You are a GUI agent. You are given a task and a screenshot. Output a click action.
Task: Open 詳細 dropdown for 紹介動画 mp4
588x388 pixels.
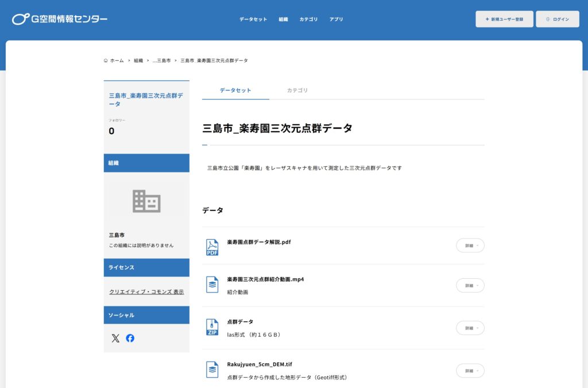coord(470,285)
